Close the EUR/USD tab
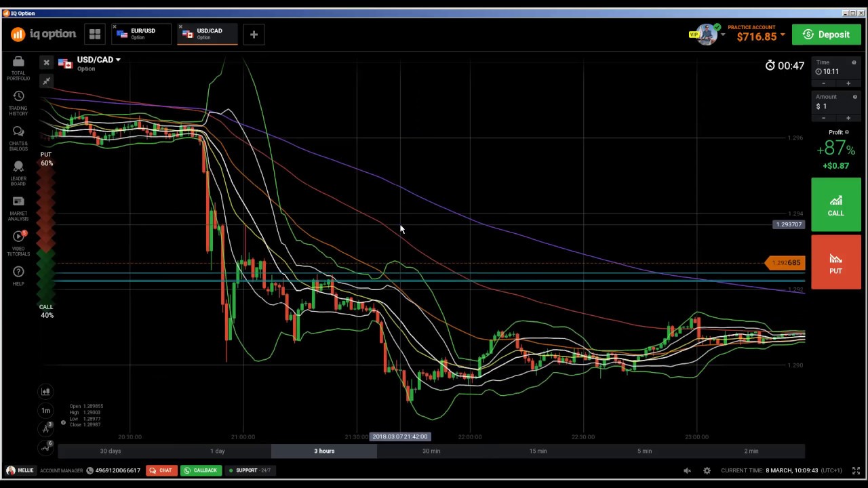This screenshot has width=868, height=488. coord(115,27)
